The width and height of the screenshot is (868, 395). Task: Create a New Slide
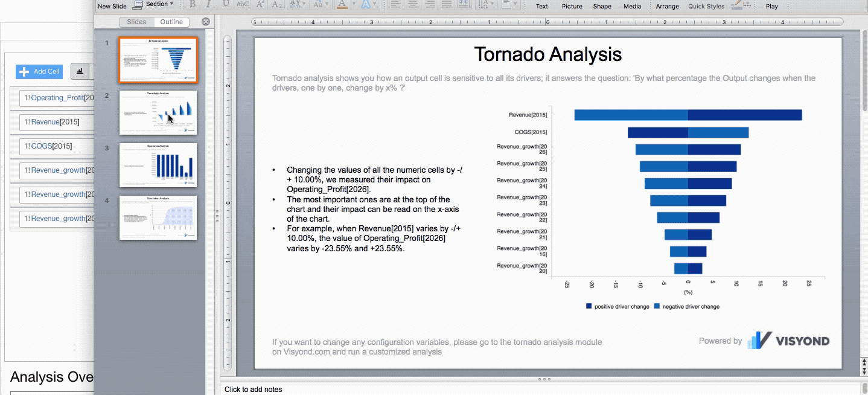pos(112,6)
